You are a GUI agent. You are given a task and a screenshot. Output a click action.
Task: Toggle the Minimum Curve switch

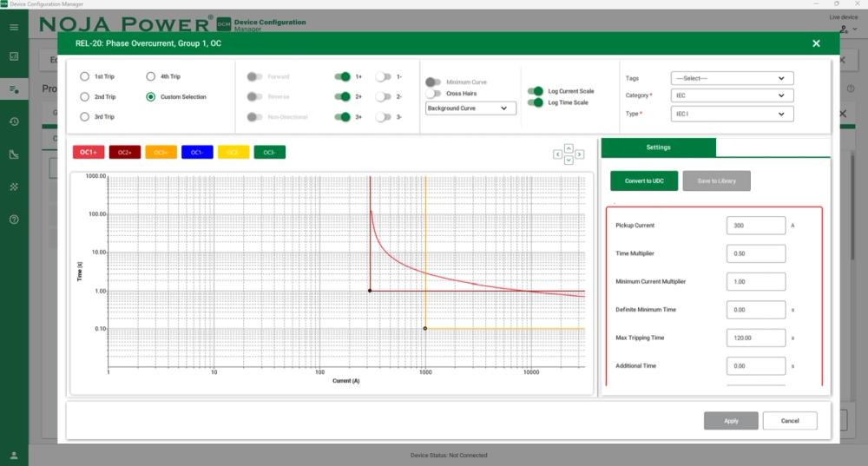[x=433, y=82]
